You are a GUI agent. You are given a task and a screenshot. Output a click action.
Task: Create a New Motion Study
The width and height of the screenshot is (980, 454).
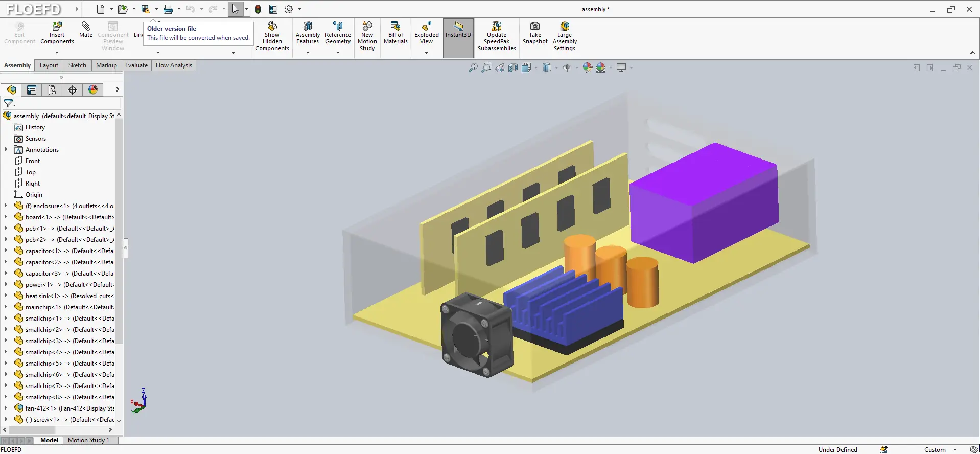(x=367, y=36)
